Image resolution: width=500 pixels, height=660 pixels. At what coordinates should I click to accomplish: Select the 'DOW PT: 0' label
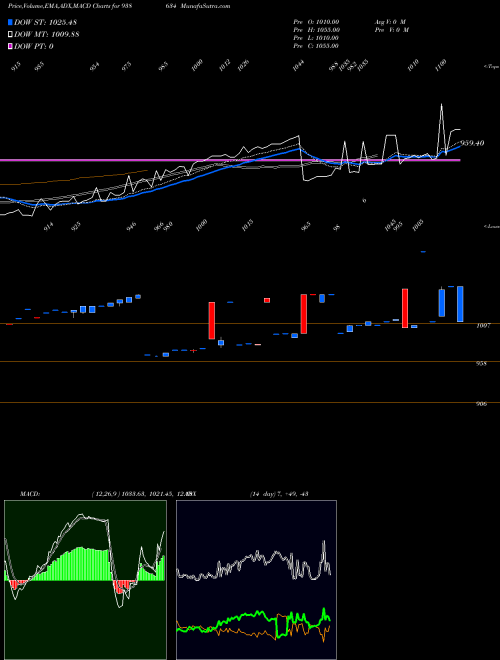click(34, 46)
